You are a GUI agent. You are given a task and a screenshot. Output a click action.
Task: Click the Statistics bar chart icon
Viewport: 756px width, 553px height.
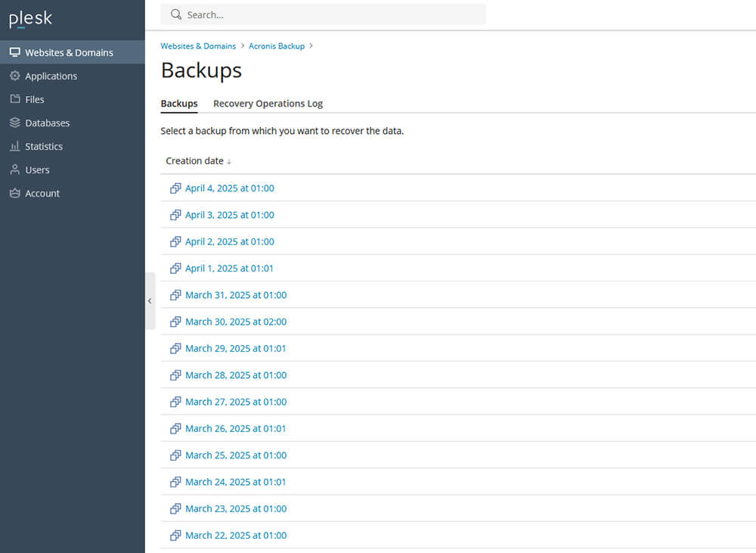(x=15, y=146)
